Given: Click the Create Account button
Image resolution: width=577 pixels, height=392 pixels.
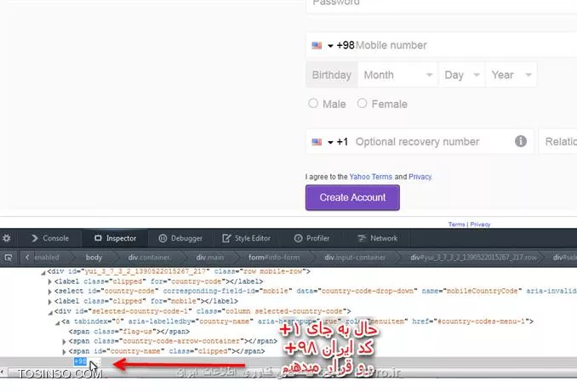Looking at the screenshot, I should pos(352,197).
